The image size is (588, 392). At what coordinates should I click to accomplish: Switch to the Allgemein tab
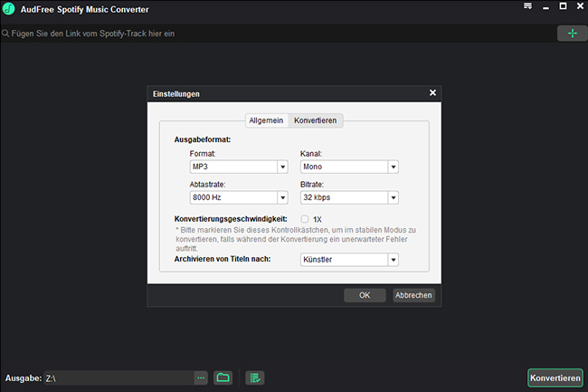(x=266, y=120)
